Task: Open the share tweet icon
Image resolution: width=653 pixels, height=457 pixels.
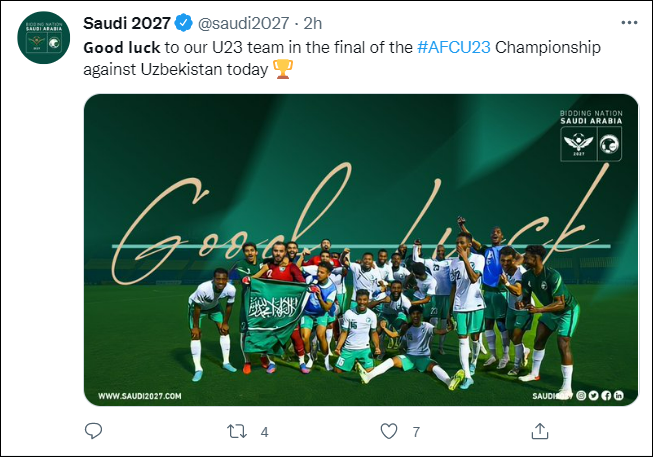Action: pyautogui.click(x=540, y=431)
